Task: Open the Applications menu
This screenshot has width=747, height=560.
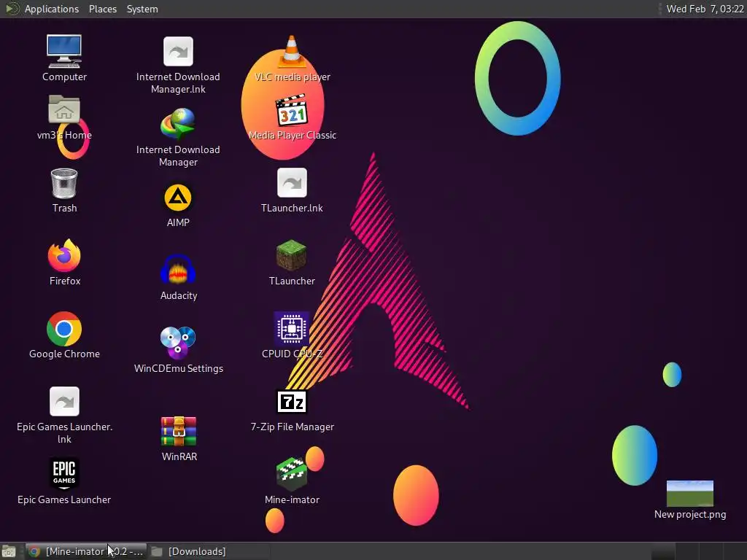Action: [52, 9]
